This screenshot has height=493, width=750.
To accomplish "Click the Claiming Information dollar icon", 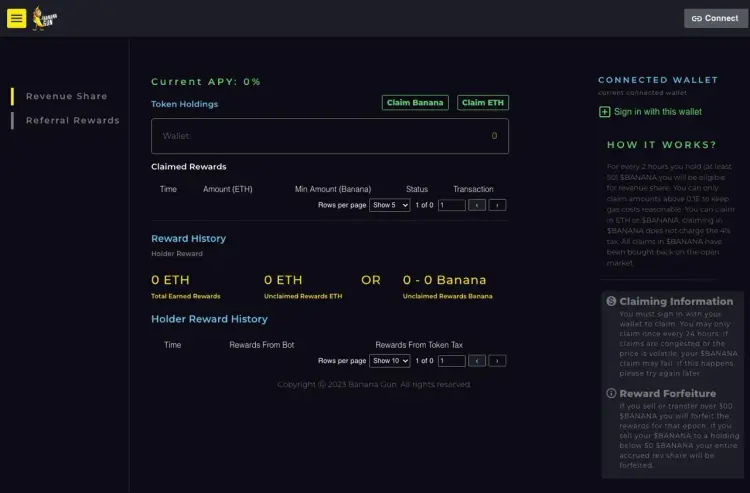I will point(611,301).
